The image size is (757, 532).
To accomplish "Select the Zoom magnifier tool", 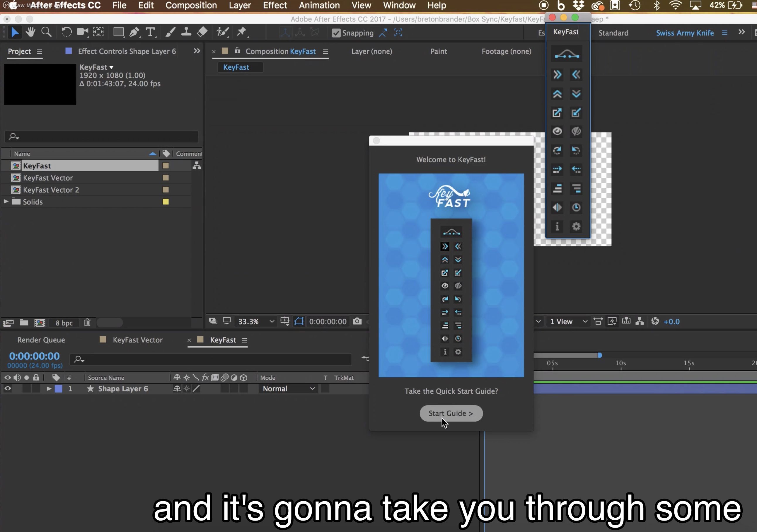I will coord(47,32).
